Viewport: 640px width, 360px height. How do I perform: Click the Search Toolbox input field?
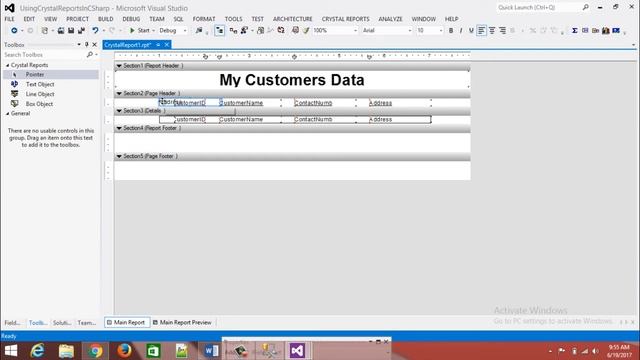tap(44, 55)
